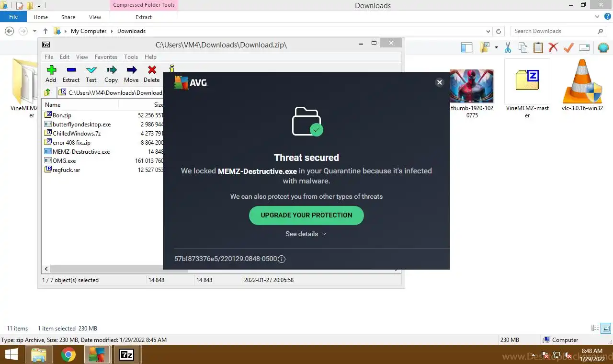Open 7-Zip from the taskbar

[126, 355]
